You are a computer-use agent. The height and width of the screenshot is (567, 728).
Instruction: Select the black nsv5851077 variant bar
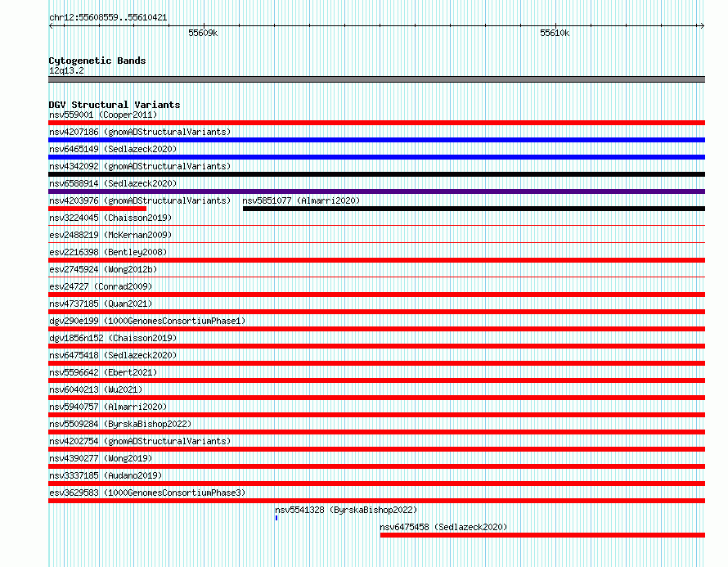tap(474, 209)
